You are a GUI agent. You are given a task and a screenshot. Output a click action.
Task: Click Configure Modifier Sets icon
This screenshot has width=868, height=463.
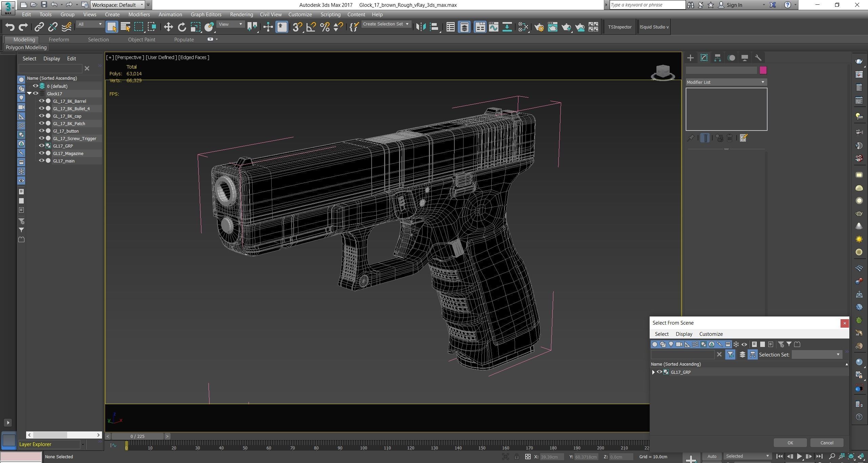point(744,138)
